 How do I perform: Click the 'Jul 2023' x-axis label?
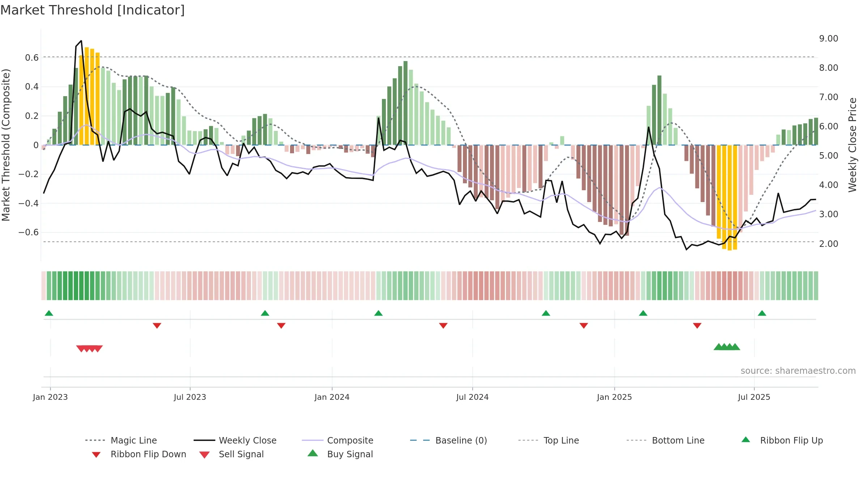(x=190, y=397)
